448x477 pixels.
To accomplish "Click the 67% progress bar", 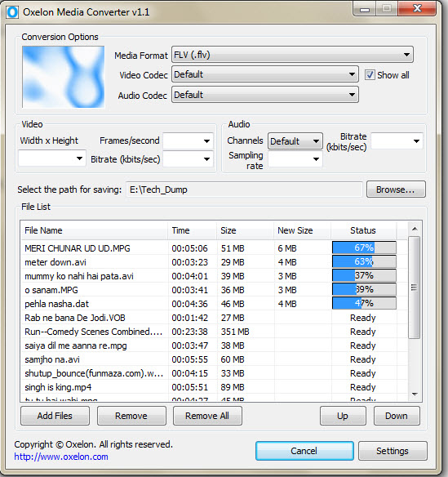I will (x=364, y=247).
